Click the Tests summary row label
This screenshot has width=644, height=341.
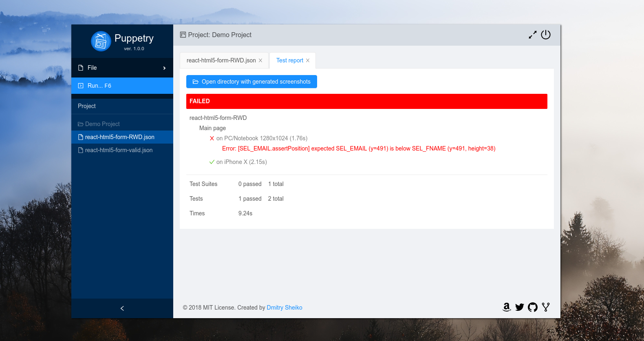[196, 199]
